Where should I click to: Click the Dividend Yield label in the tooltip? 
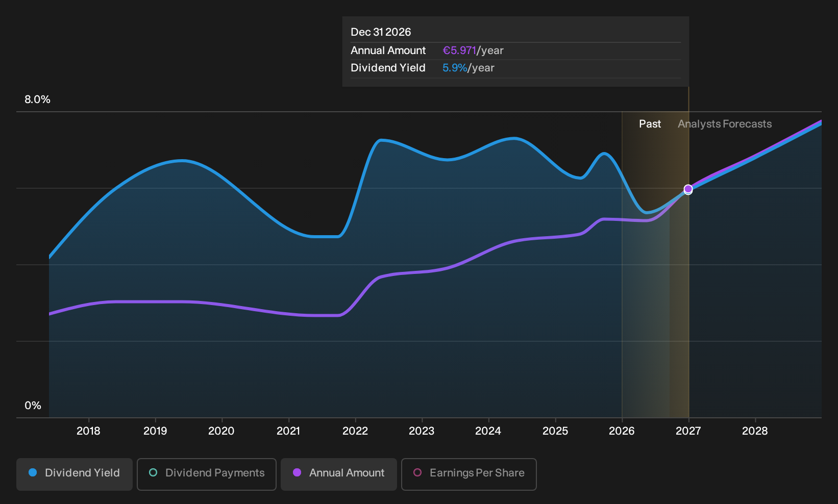click(388, 68)
